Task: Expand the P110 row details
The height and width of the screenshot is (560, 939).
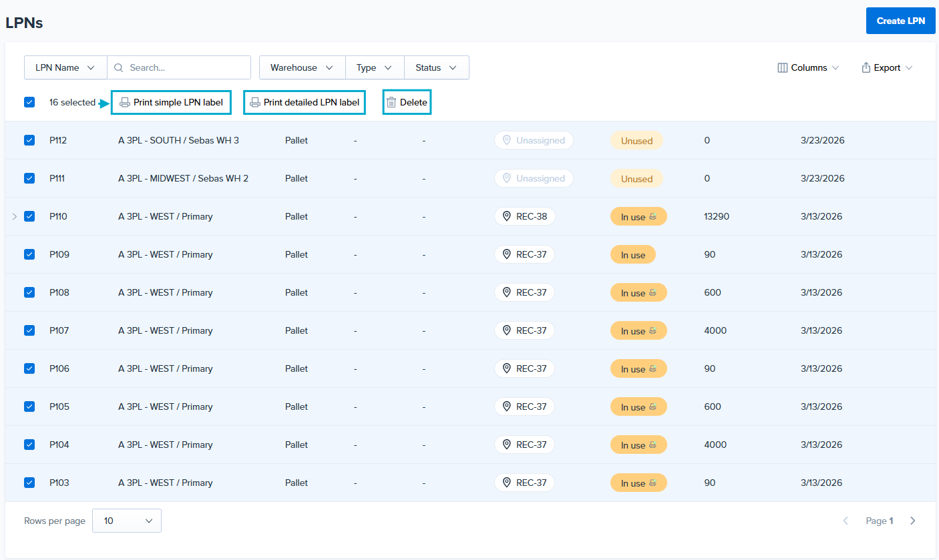Action: pyautogui.click(x=15, y=216)
